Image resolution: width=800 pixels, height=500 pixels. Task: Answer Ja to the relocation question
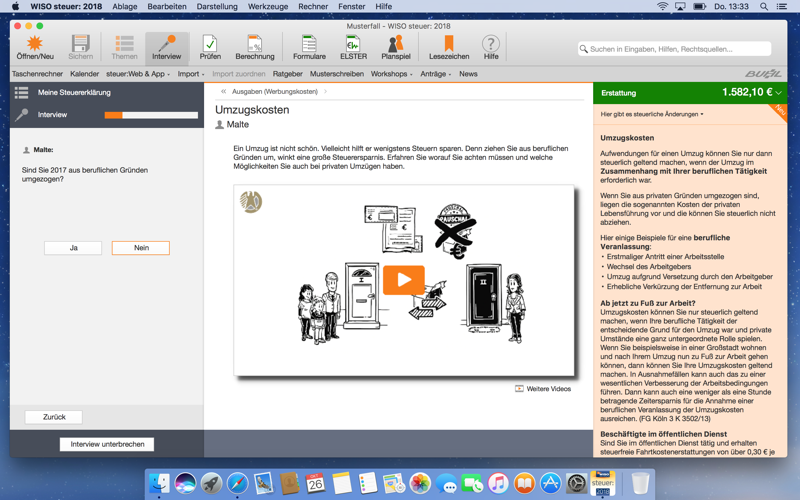click(x=73, y=248)
